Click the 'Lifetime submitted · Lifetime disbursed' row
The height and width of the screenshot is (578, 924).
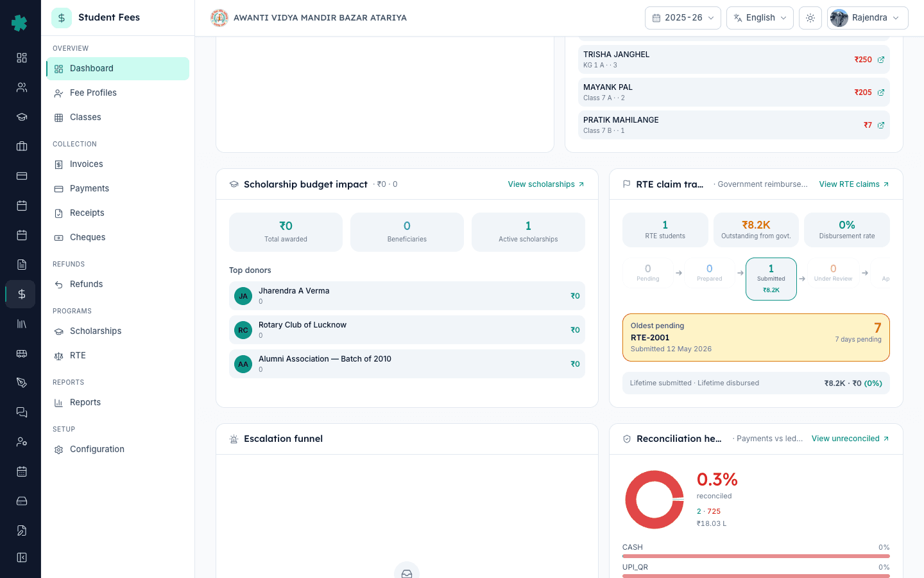click(x=756, y=383)
